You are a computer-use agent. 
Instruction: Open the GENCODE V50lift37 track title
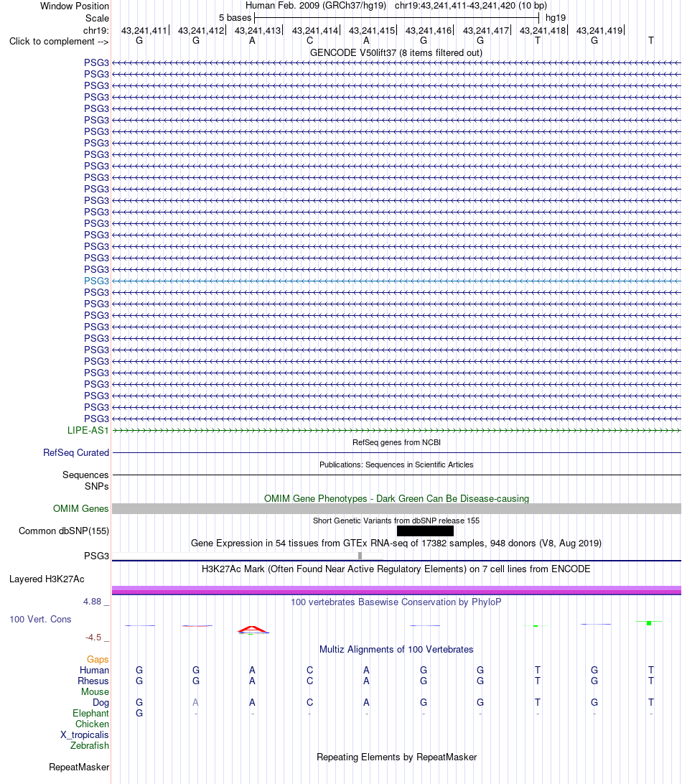396,52
